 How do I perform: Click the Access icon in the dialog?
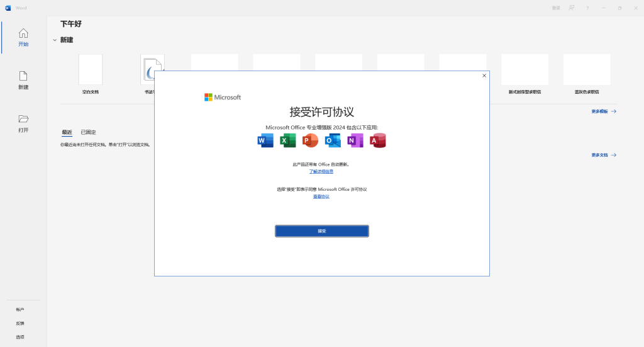point(378,140)
